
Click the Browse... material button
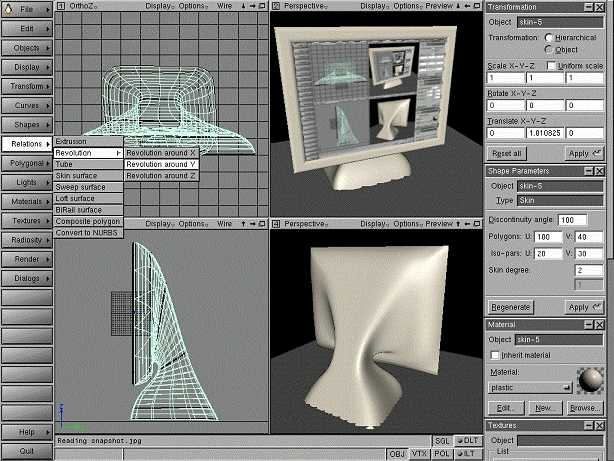(x=586, y=408)
